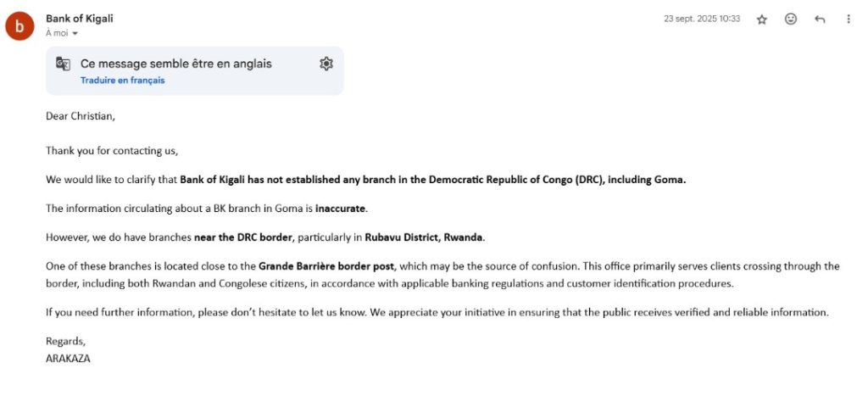Open the three-dot more options menu
Screen dimensions: 868x396
pyautogui.click(x=849, y=20)
